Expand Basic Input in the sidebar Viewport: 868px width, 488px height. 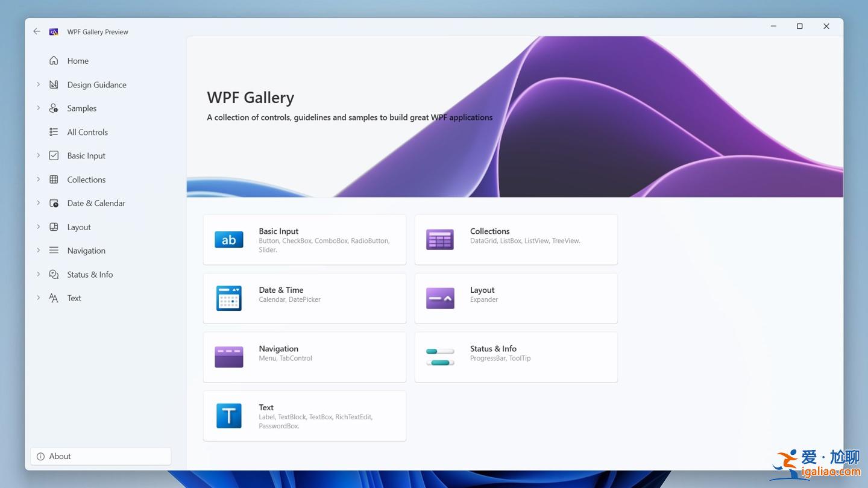38,155
